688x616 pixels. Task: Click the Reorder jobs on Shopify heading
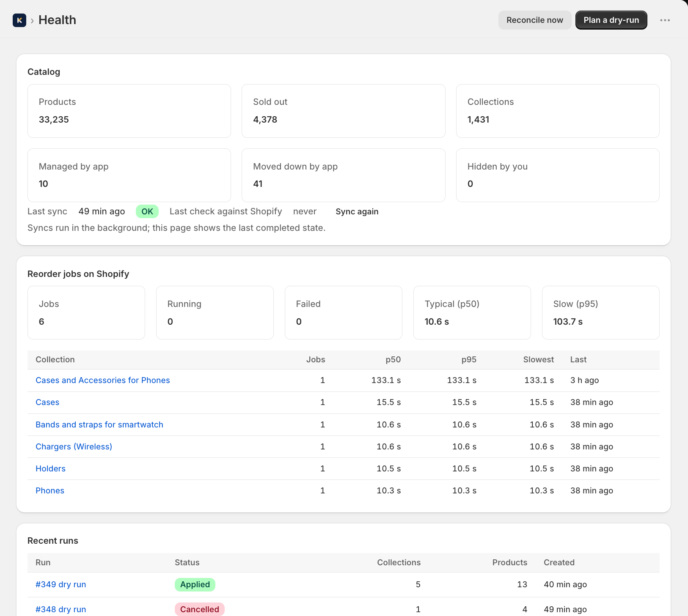tap(78, 274)
